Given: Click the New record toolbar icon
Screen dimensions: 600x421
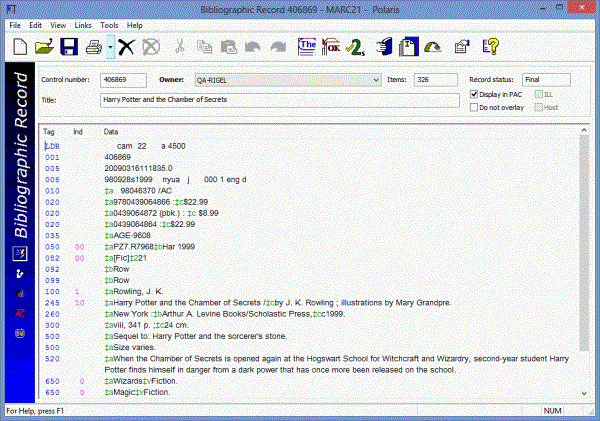Looking at the screenshot, I should (x=20, y=47).
